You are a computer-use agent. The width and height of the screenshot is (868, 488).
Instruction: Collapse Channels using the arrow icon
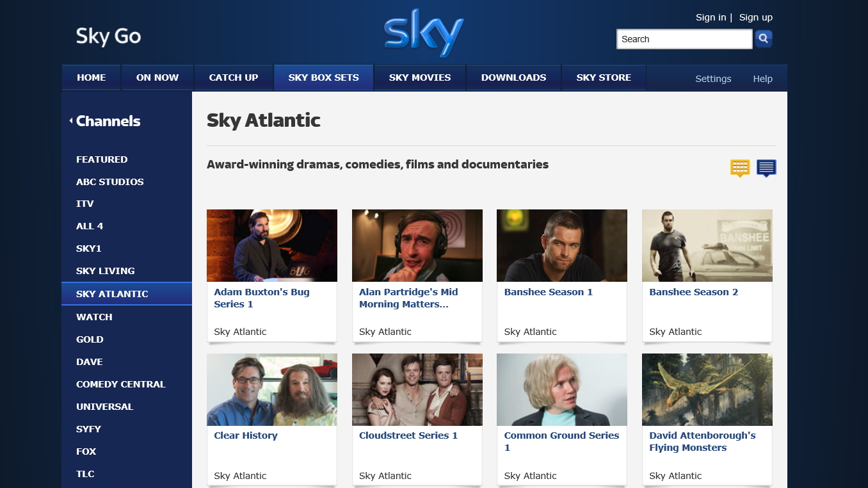coord(71,120)
